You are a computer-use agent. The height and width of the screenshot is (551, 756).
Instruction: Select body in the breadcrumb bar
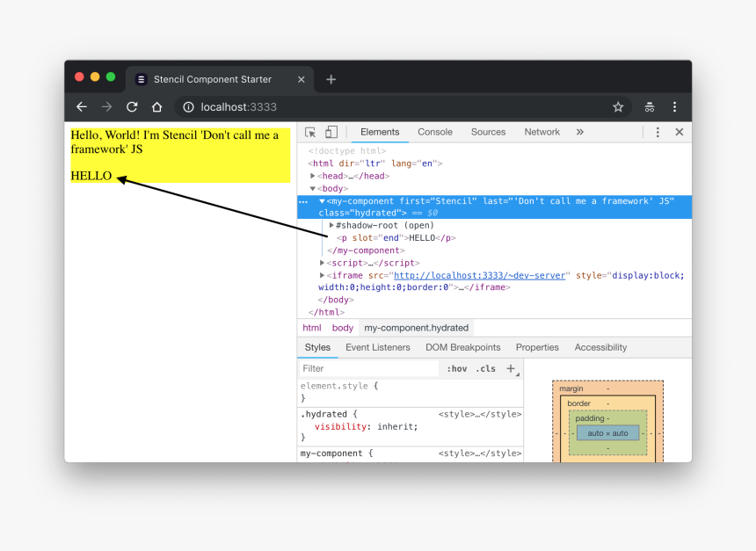pos(342,328)
